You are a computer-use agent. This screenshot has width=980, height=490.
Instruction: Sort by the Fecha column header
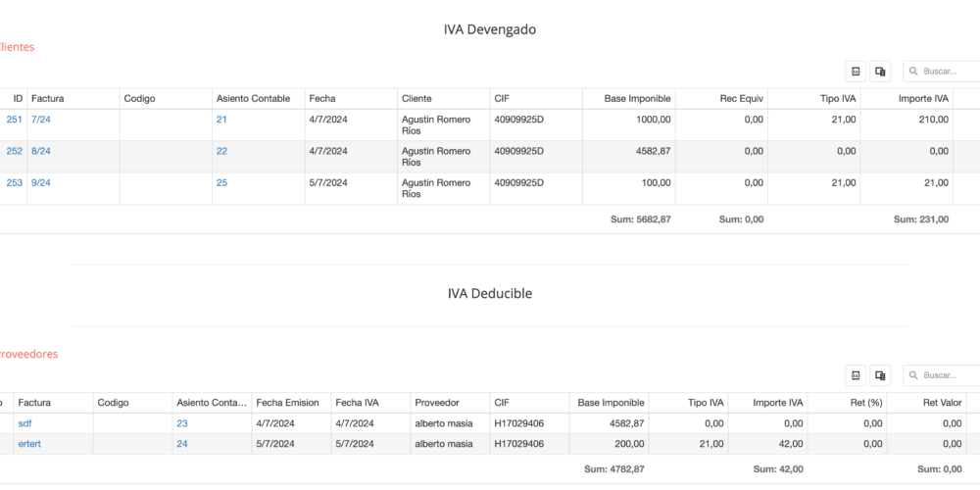[351, 99]
